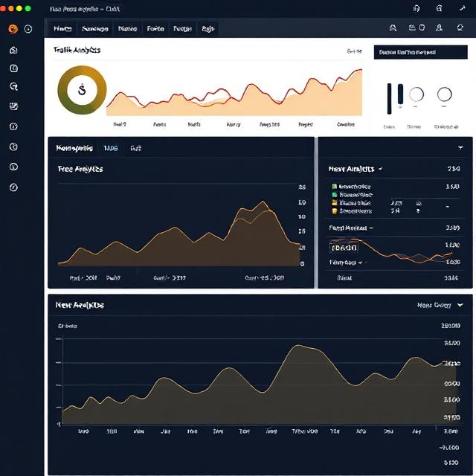Viewport: 476px width, 476px height.
Task: Click the bottom compass icon in left sidebar
Action: (13, 187)
